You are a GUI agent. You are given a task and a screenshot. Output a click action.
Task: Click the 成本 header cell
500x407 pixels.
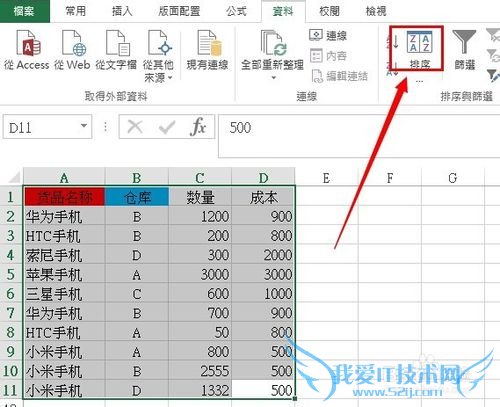pos(263,197)
